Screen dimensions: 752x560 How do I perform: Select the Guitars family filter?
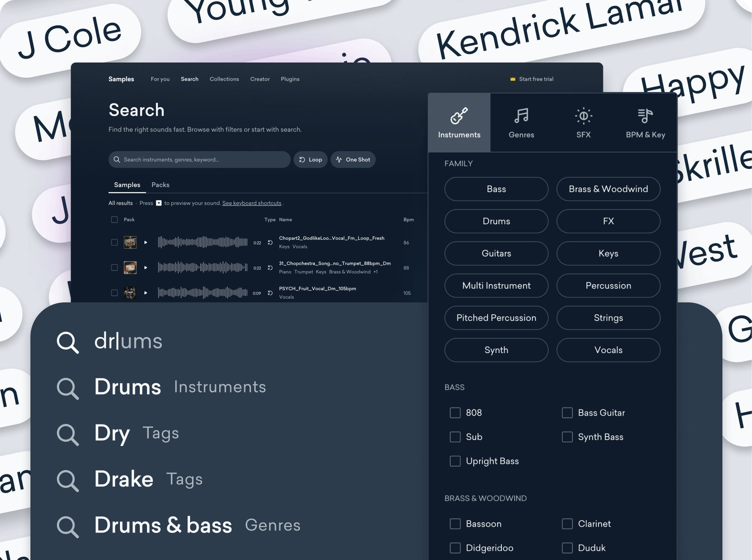click(x=496, y=253)
